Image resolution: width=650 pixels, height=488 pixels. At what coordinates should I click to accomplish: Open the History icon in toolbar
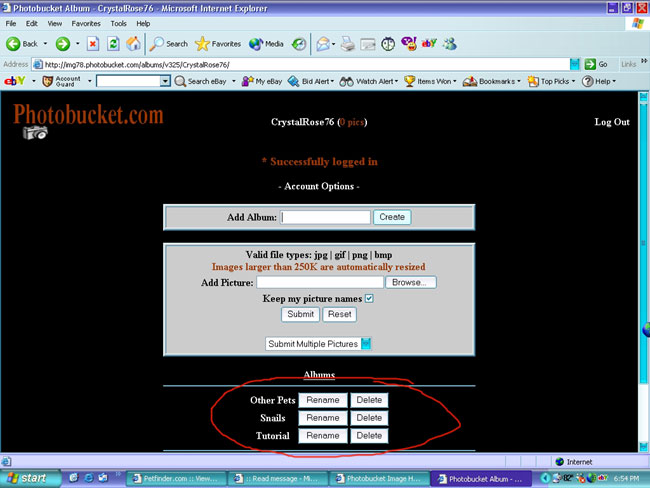click(x=298, y=44)
